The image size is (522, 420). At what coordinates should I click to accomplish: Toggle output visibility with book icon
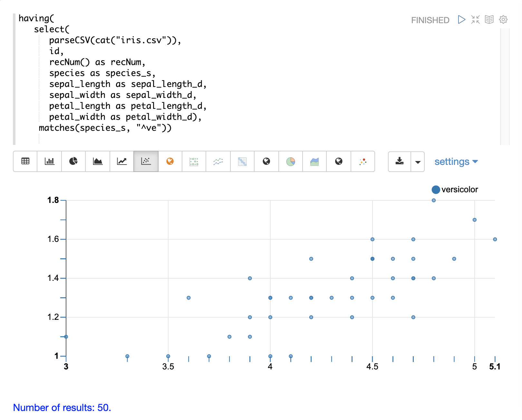point(489,20)
